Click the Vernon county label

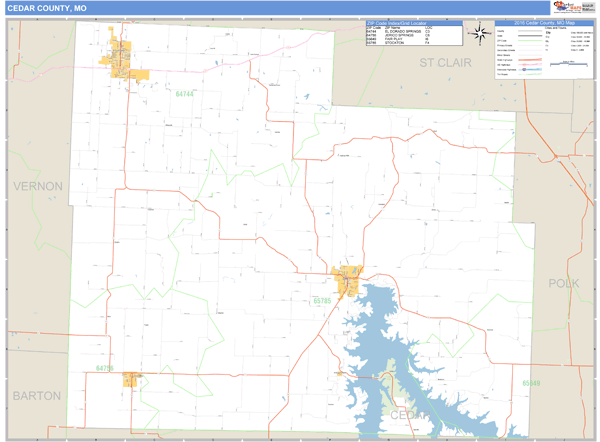37,186
